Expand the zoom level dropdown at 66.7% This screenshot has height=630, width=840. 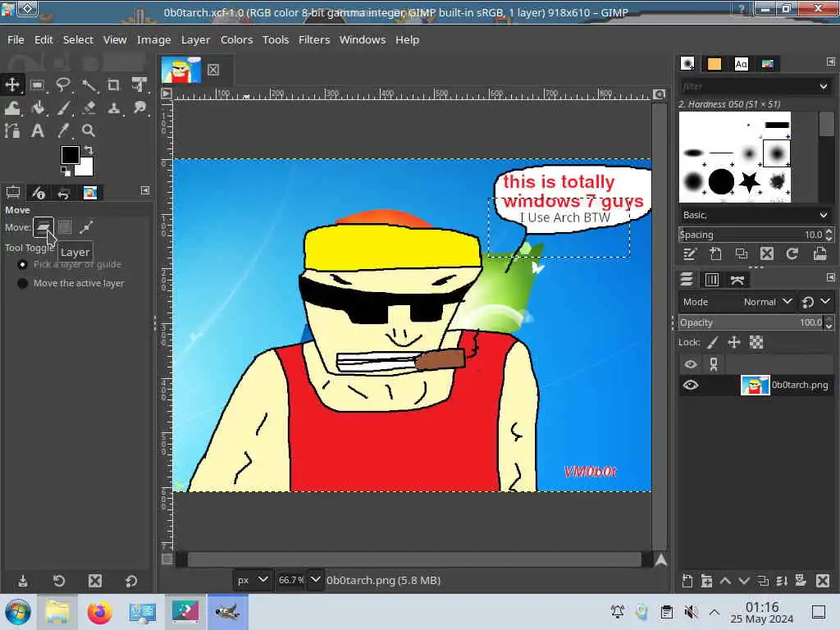click(315, 580)
